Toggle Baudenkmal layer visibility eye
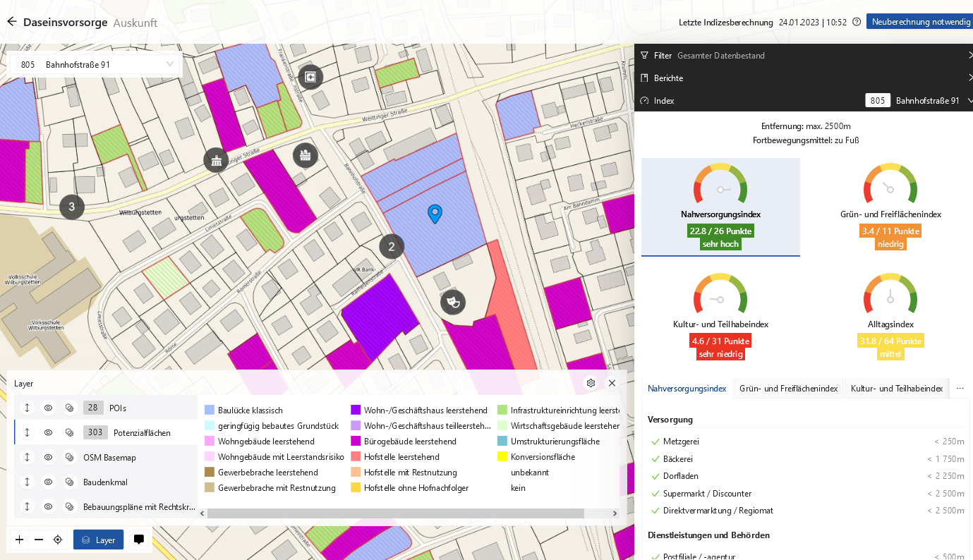973x560 pixels. 48,482
